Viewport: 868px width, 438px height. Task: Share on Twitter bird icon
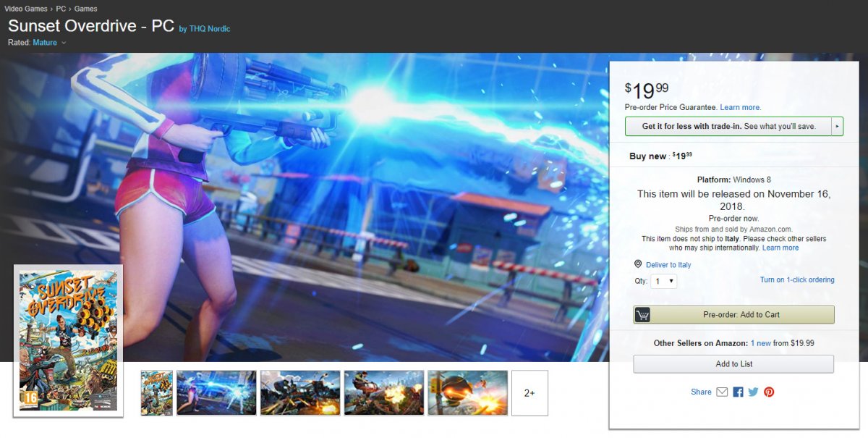[753, 392]
